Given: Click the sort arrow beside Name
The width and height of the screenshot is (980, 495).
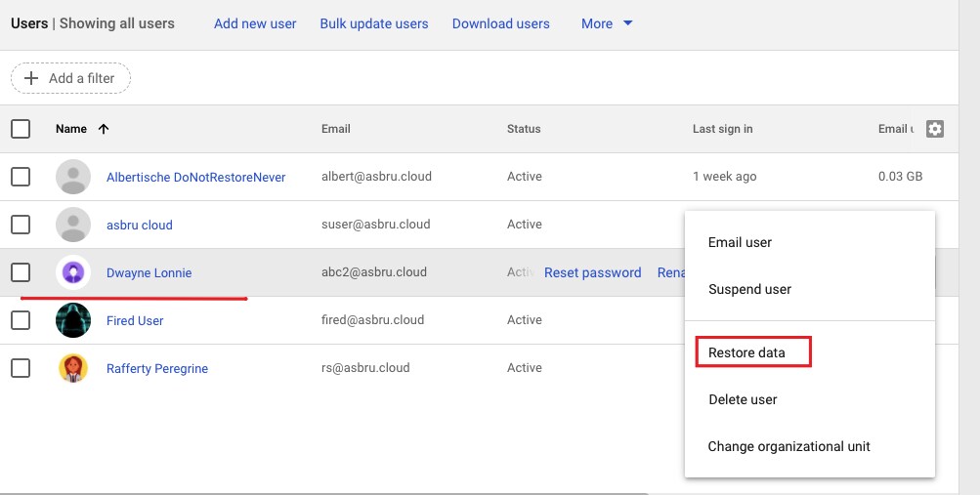Looking at the screenshot, I should (x=104, y=129).
